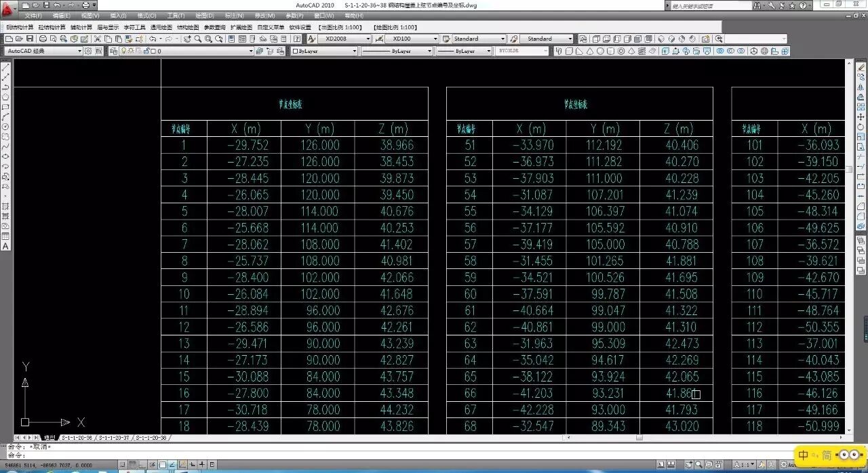Click the table cell reading 38.966
The image size is (868, 473).
click(x=391, y=145)
